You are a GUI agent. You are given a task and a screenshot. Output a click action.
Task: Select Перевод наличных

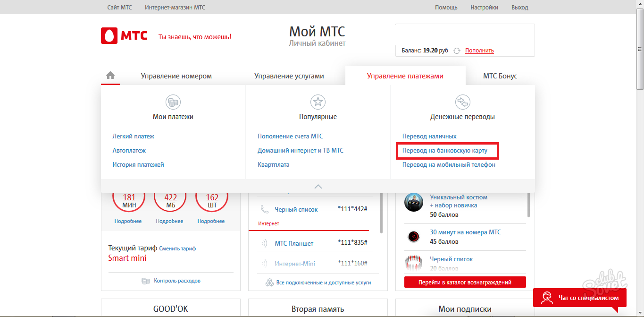pyautogui.click(x=429, y=136)
